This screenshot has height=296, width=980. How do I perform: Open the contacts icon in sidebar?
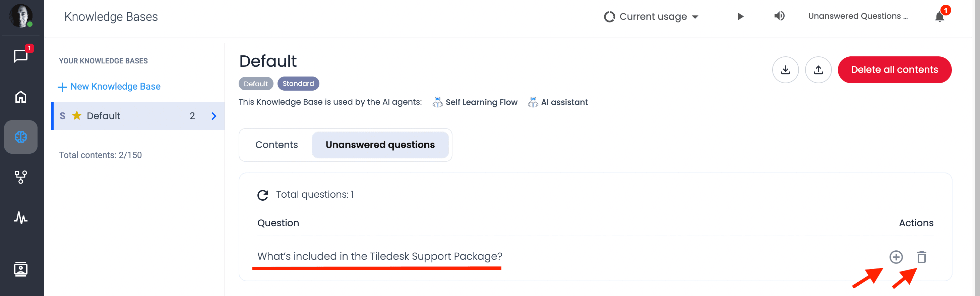[x=21, y=269]
